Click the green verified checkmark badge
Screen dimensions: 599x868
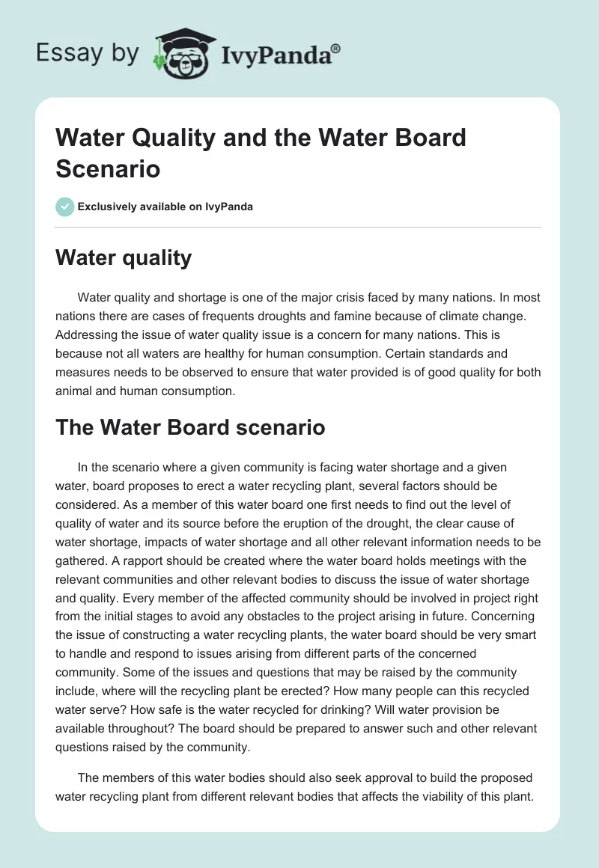coord(65,207)
